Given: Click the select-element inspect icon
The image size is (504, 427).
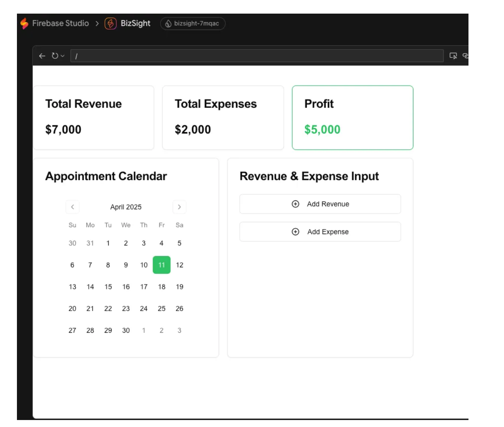Looking at the screenshot, I should tap(453, 56).
